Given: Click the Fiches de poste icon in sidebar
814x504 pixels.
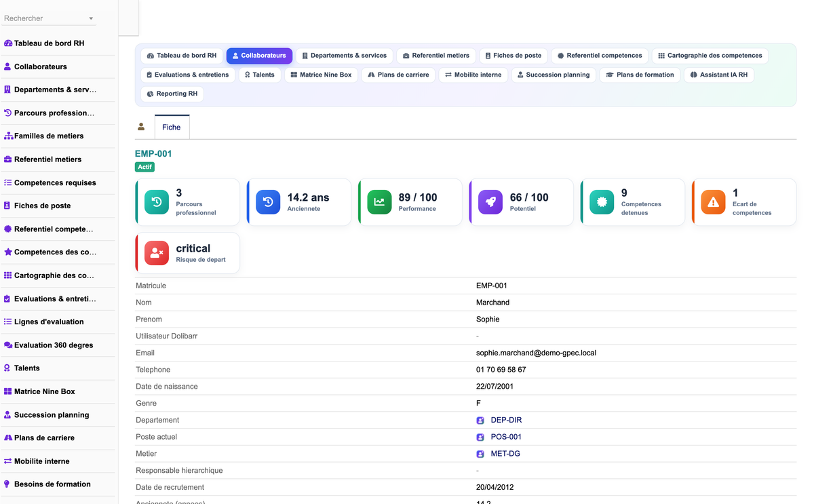Looking at the screenshot, I should 8,206.
